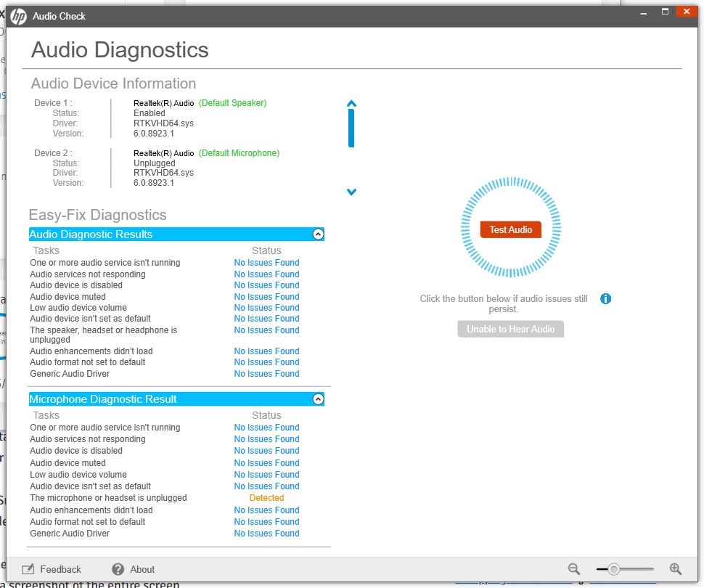The image size is (704, 588).
Task: Click Device 2 version 6.0.8923.1
Action: pos(154,183)
